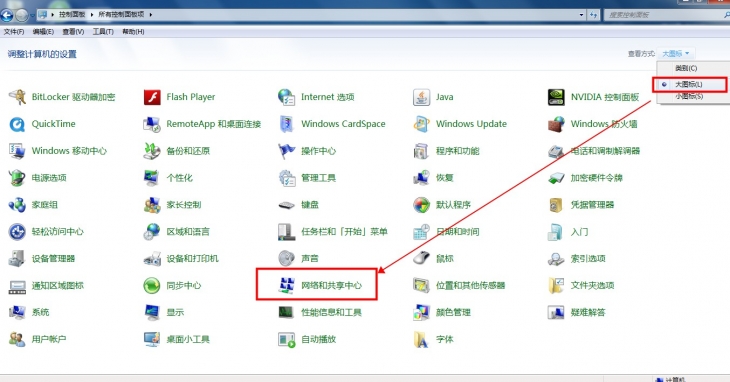Open the 编辑(E) menu

pos(43,32)
